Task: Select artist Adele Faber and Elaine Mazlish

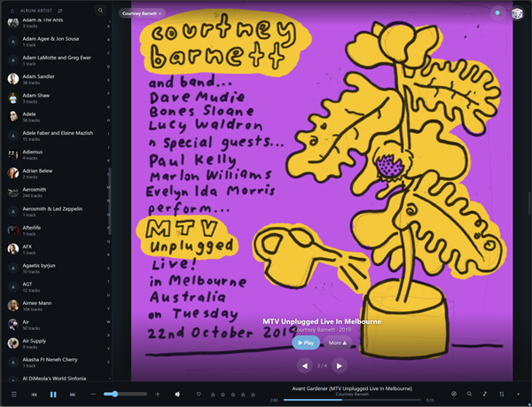Action: point(56,136)
